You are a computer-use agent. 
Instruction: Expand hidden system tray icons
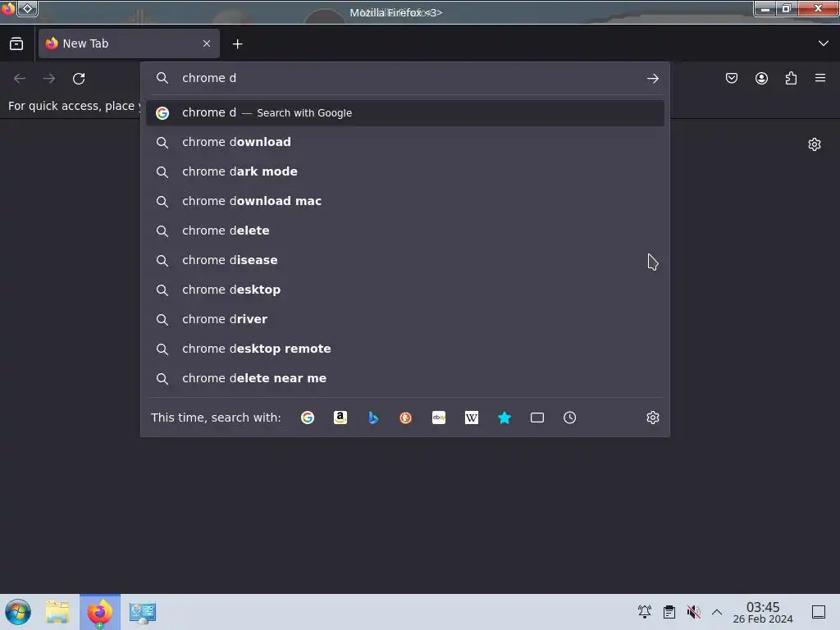coord(717,612)
